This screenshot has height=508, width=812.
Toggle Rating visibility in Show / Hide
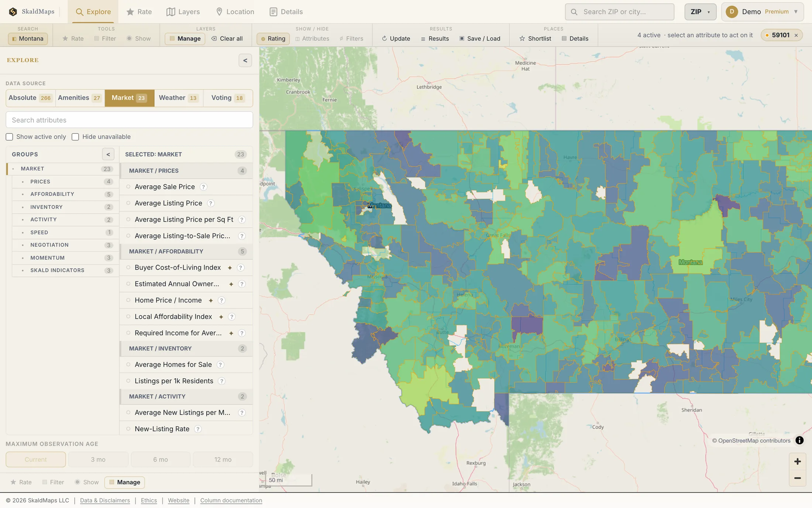(273, 38)
